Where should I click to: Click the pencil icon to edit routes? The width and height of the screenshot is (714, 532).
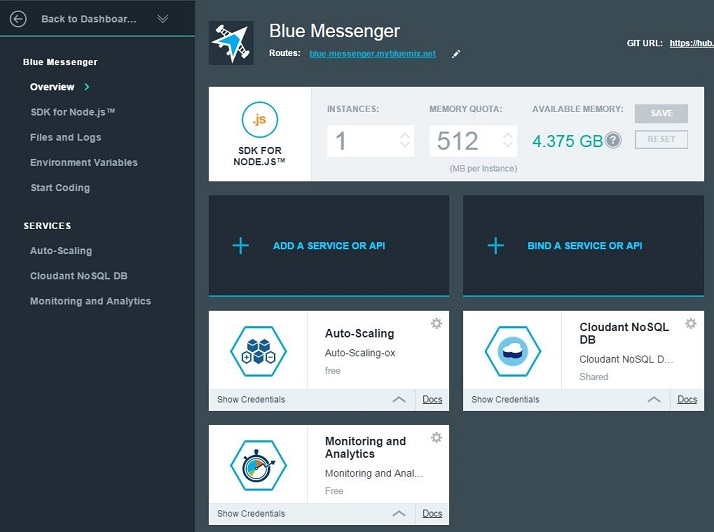click(456, 54)
